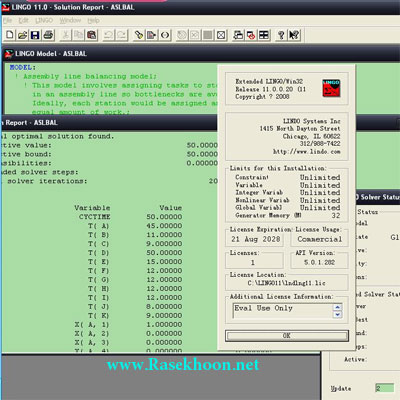The width and height of the screenshot is (400, 400).
Task: Click the red LINGO logo in dialog
Action: click(331, 88)
